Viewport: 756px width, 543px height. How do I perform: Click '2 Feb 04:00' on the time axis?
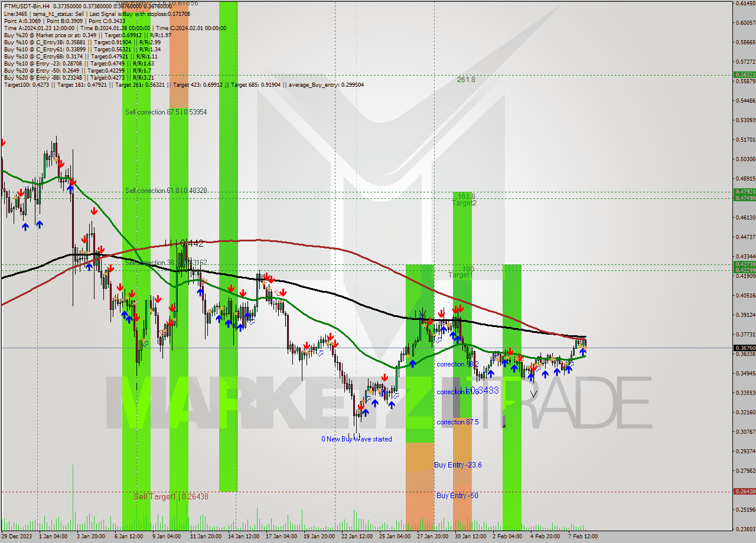click(507, 536)
